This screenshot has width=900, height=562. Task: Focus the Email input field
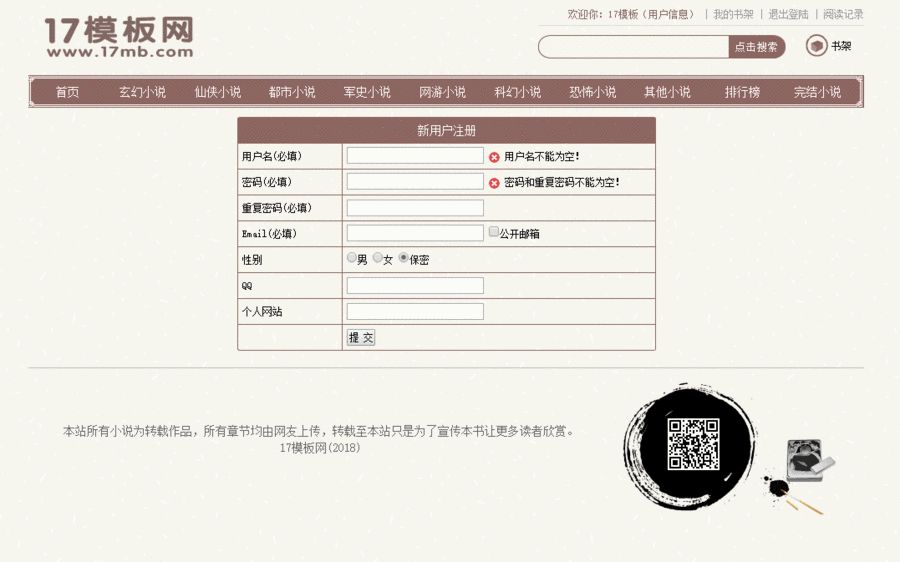click(x=415, y=233)
